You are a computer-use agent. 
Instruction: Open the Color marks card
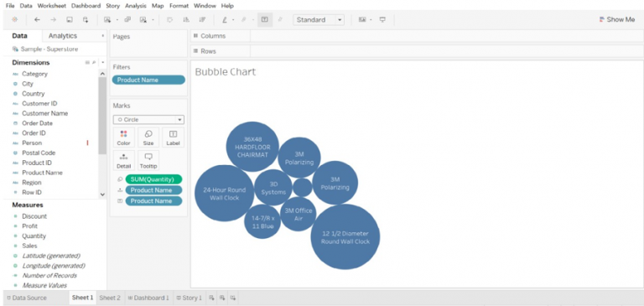tap(123, 137)
